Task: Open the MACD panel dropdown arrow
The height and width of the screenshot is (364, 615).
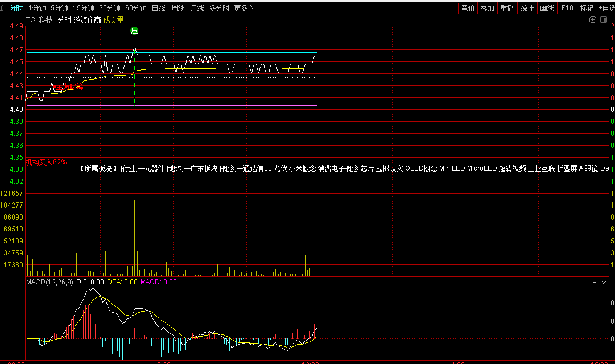Action: pyautogui.click(x=595, y=282)
